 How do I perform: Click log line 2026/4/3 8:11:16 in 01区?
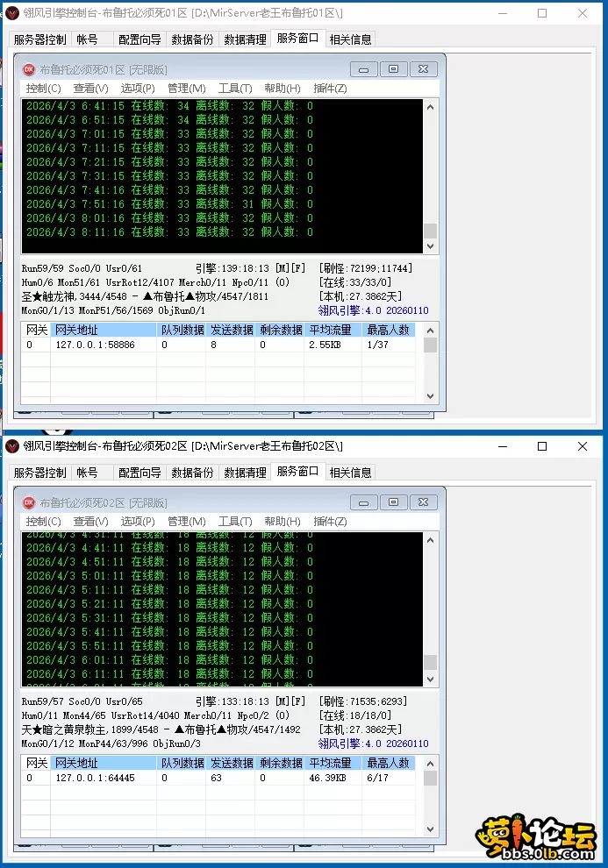169,232
